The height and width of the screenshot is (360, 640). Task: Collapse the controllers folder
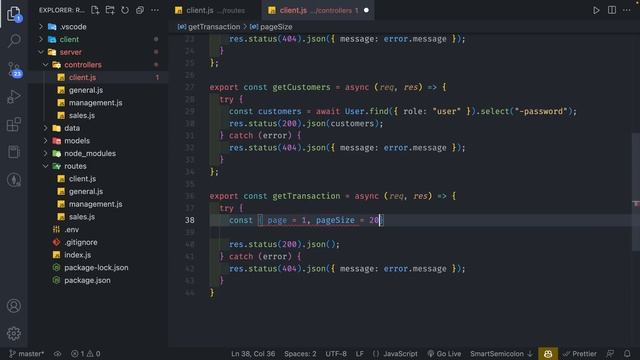[x=98, y=65]
